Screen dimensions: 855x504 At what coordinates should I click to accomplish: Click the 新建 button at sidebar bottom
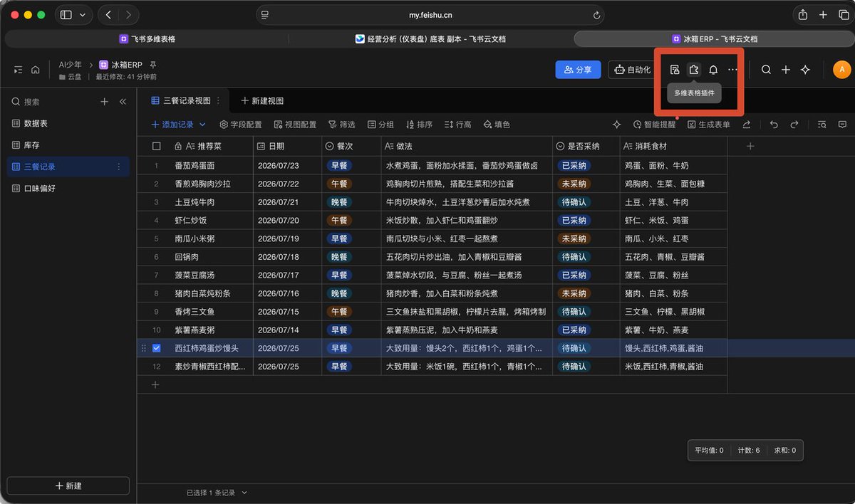[68, 485]
